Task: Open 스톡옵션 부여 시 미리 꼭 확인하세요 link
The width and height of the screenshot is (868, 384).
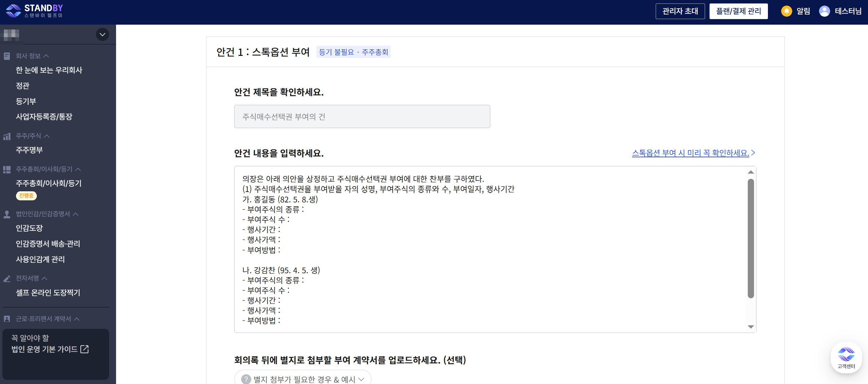Action: (x=694, y=153)
